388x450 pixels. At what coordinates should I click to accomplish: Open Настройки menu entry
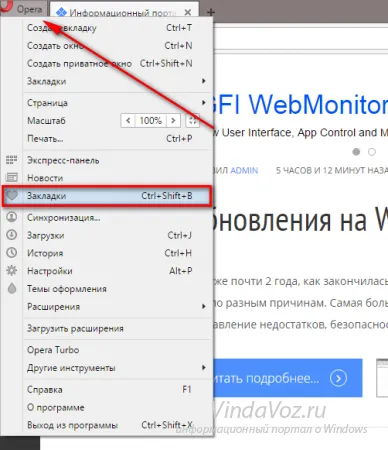[x=117, y=271]
